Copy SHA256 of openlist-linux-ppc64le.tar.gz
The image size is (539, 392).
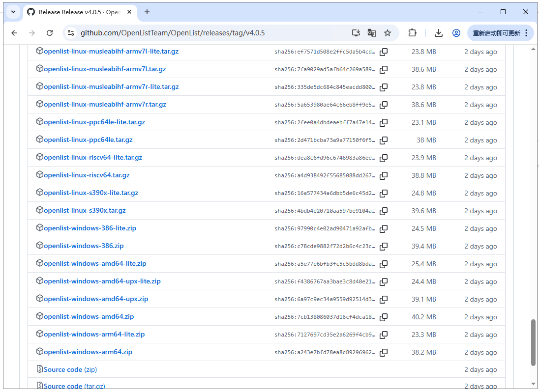(x=384, y=140)
